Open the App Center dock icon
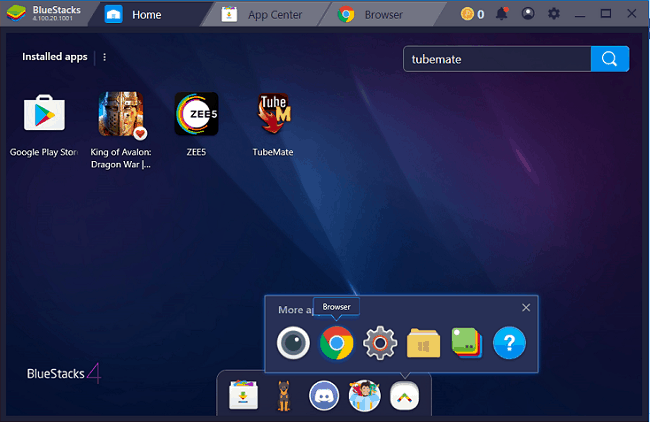 [x=243, y=395]
